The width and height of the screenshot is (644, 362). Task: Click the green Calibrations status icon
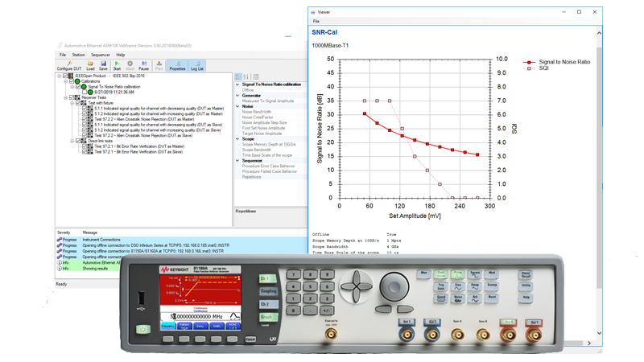(77, 81)
